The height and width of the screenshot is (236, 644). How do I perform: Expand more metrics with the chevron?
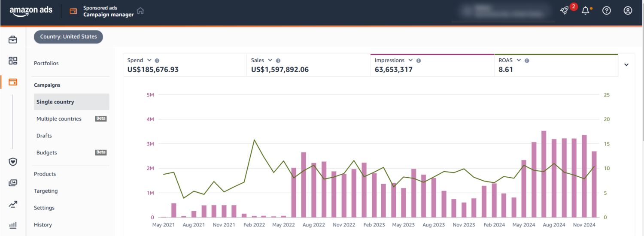(626, 65)
